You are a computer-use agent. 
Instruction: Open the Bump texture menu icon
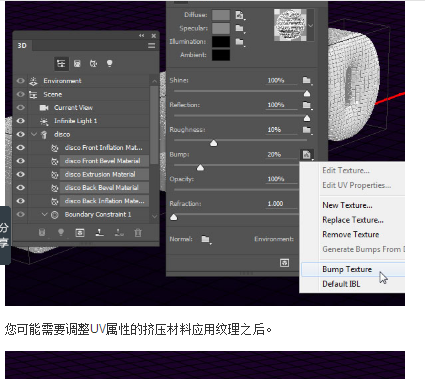tap(307, 155)
